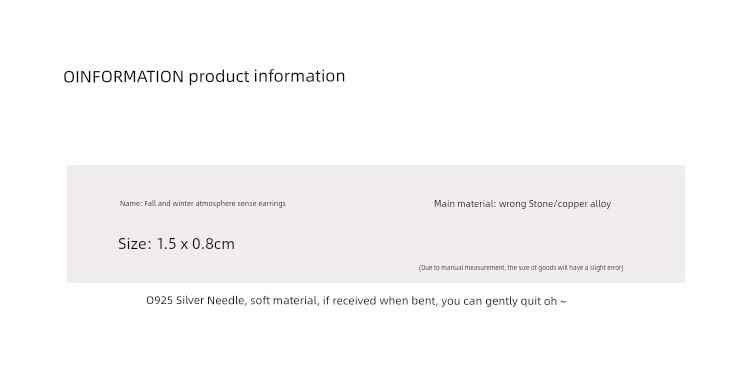Click the word OINFORMATION in the heading

point(123,77)
